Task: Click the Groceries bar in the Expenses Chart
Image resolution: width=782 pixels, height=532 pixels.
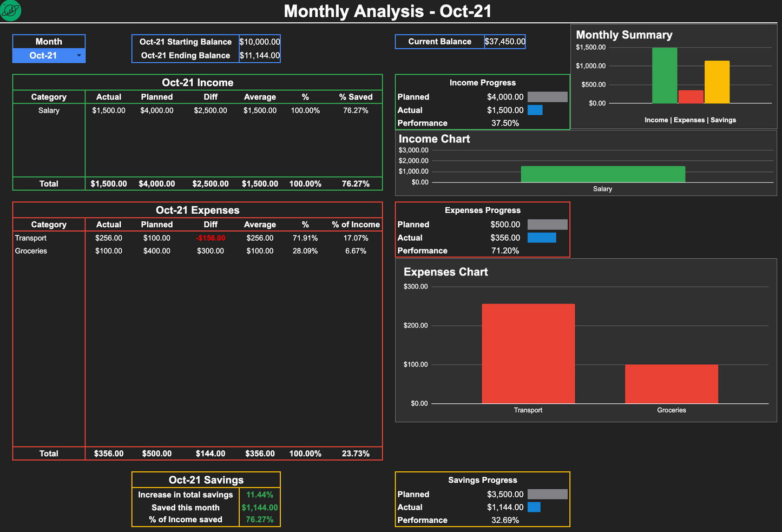Action: click(671, 383)
